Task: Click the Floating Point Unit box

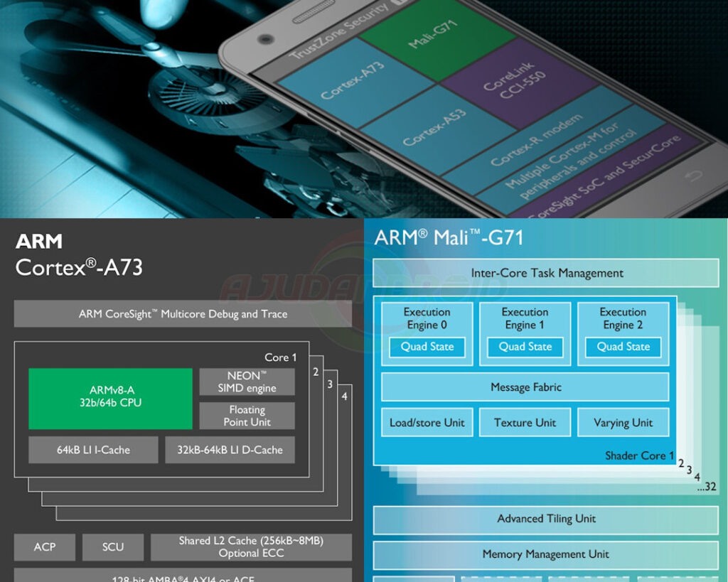Action: click(x=247, y=416)
